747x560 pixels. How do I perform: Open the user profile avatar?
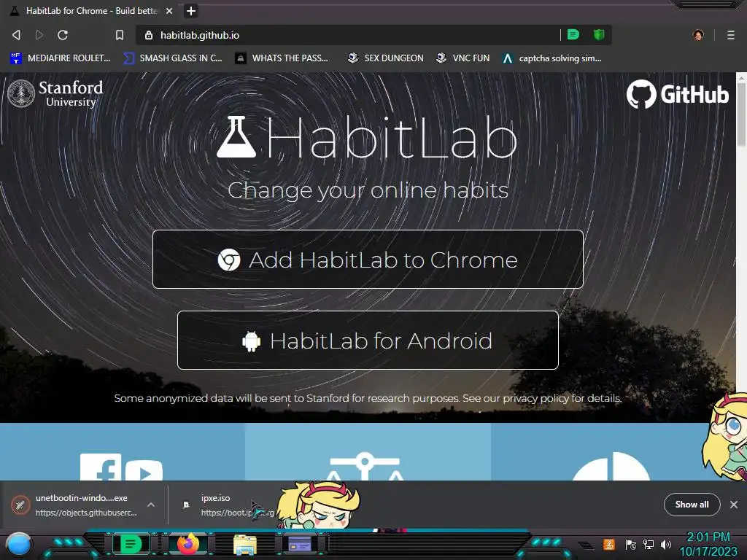coord(698,35)
